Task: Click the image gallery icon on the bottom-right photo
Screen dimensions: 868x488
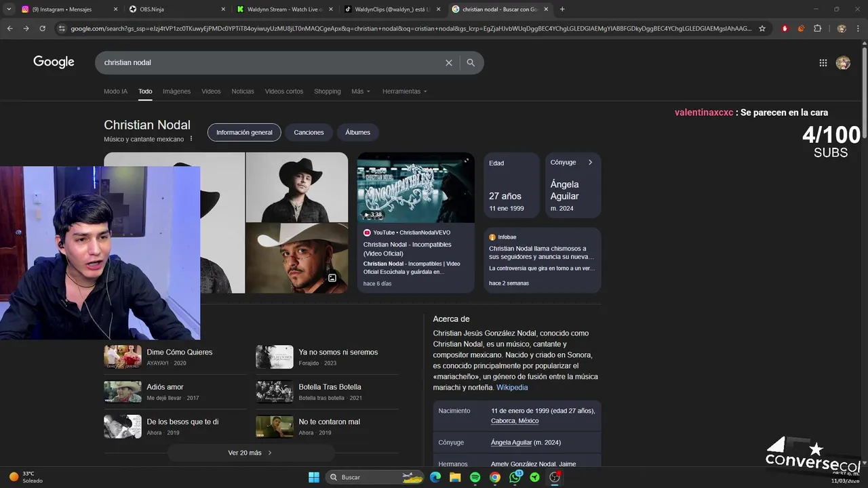Action: [x=332, y=278]
